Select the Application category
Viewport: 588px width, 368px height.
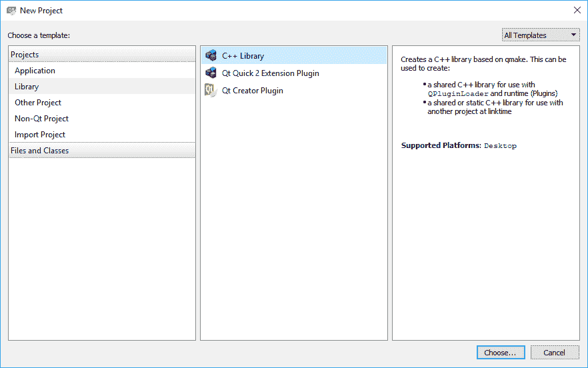(101, 71)
